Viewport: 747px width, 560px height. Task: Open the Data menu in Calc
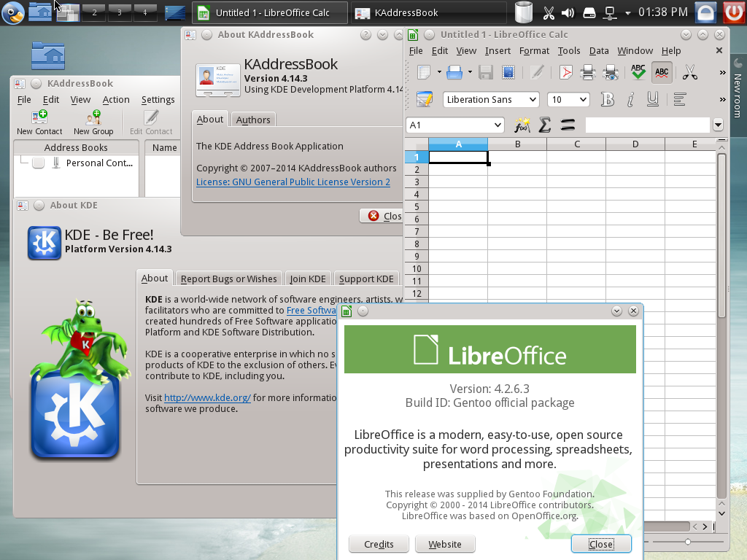tap(599, 50)
